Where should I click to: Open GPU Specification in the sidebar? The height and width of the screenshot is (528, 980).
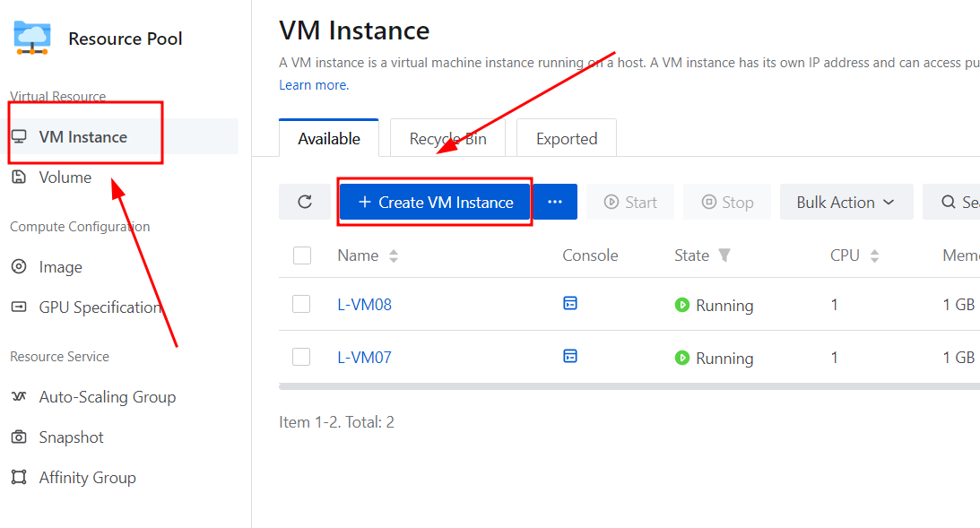pyautogui.click(x=100, y=307)
